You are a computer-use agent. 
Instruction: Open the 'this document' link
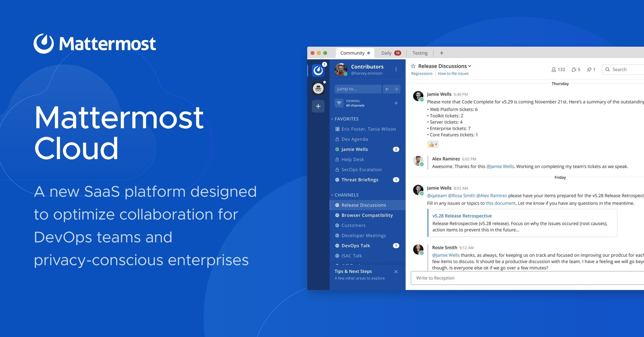(500, 203)
